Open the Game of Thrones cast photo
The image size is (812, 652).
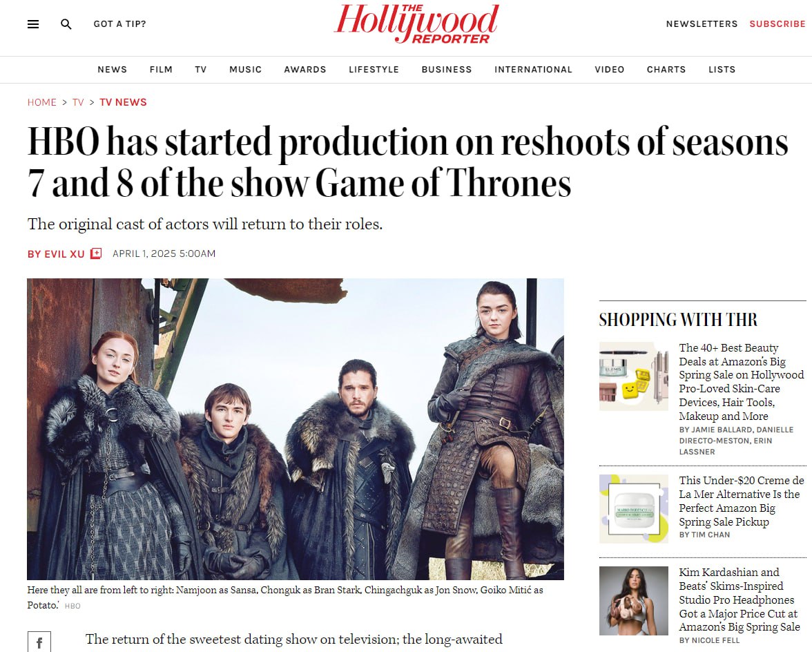(x=296, y=429)
